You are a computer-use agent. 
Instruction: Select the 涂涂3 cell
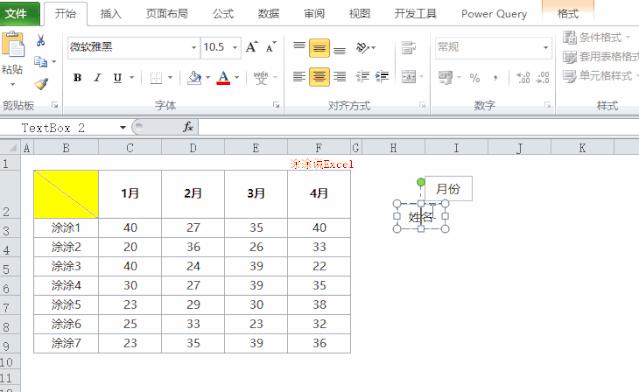point(66,266)
